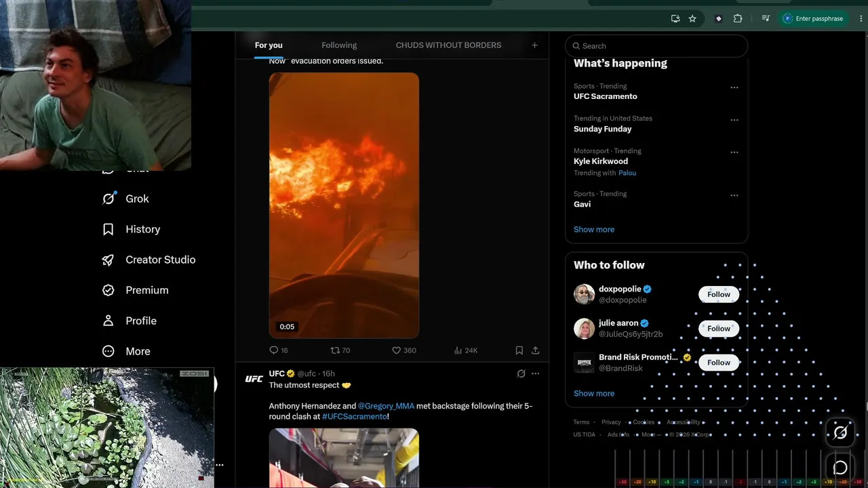Screen dimensions: 868x488
Task: Open more options menu on UFC post
Action: pos(535,373)
